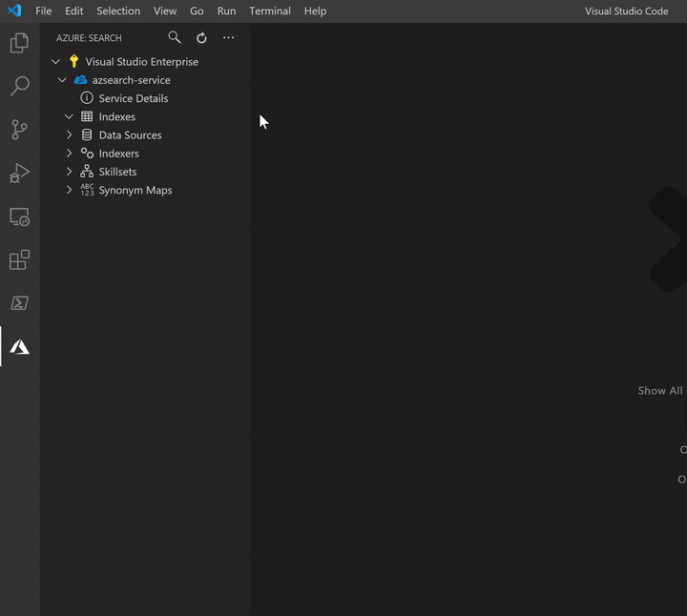The height and width of the screenshot is (616, 687).
Task: Open the Edit menu
Action: (74, 10)
